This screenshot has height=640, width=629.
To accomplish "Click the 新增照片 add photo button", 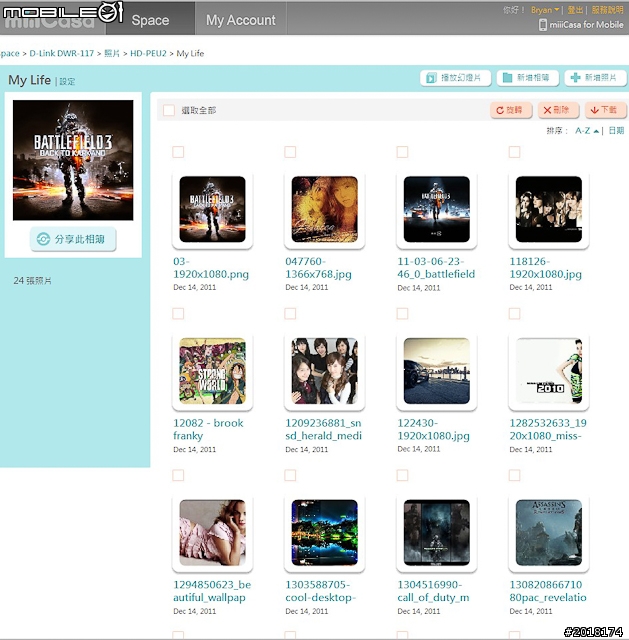I will click(x=595, y=78).
